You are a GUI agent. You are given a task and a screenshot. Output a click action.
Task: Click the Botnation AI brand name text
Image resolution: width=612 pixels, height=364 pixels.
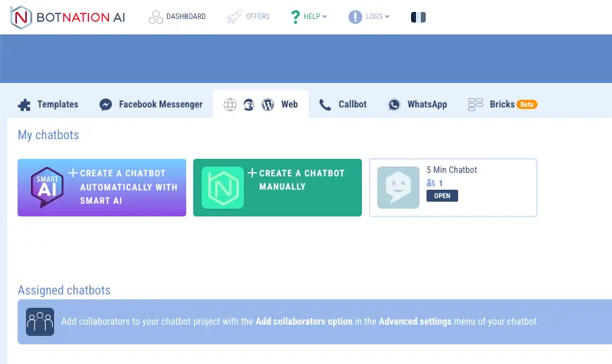coord(81,17)
